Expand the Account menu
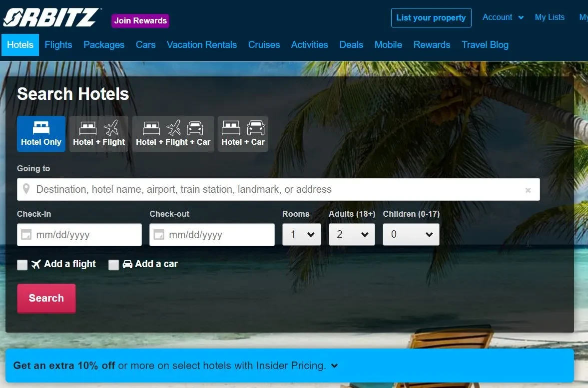The image size is (588, 388). 503,17
